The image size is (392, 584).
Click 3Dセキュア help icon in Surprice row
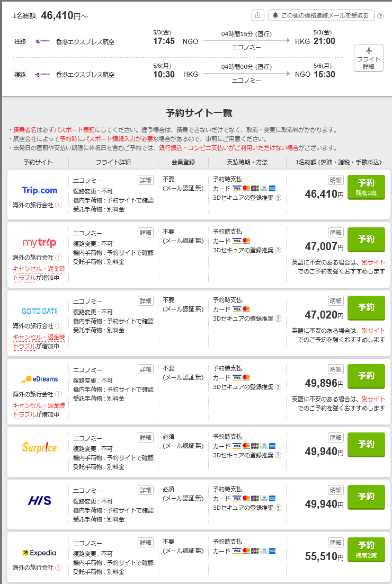278,455
